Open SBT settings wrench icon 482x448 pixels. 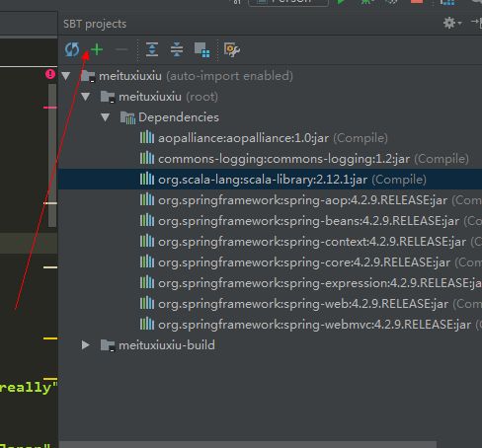click(x=232, y=50)
